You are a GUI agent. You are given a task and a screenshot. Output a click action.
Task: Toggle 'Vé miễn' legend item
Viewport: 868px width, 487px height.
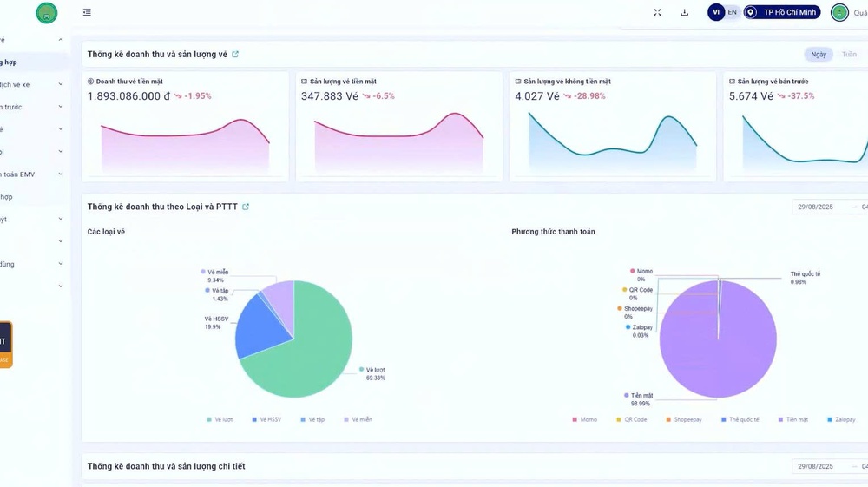[x=358, y=419]
